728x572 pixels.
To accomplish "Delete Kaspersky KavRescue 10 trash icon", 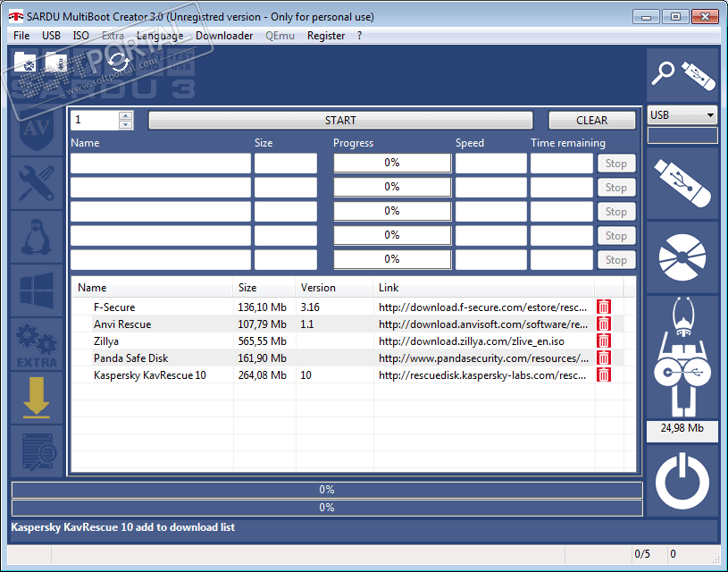I will (x=604, y=374).
